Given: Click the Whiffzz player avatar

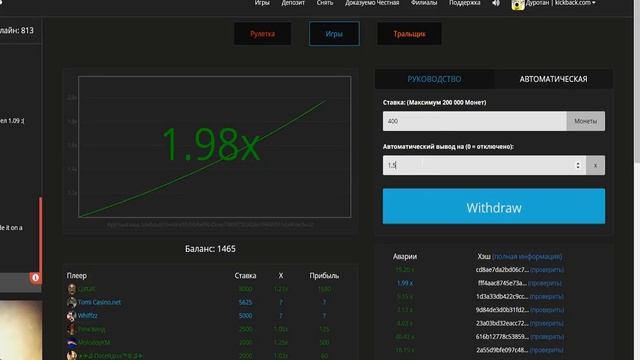Looking at the screenshot, I should 71,316.
